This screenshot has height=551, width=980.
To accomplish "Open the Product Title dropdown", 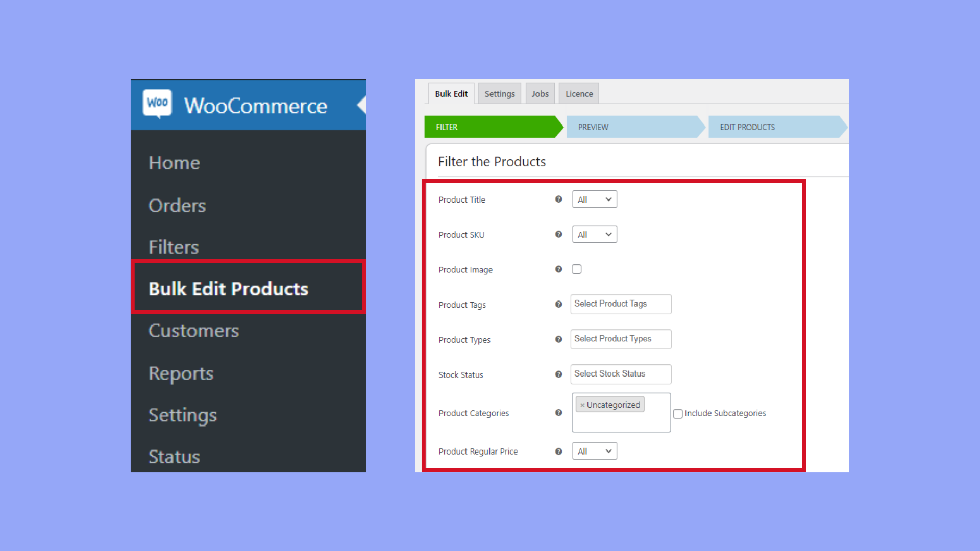I will (x=594, y=199).
